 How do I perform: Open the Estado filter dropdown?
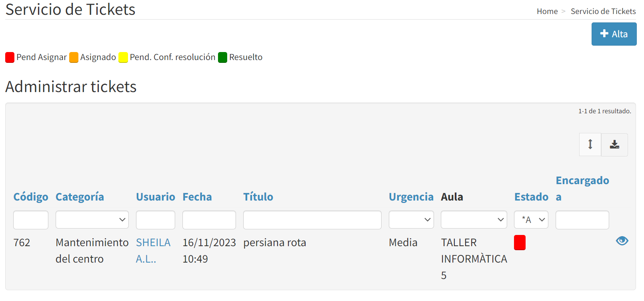click(x=531, y=220)
